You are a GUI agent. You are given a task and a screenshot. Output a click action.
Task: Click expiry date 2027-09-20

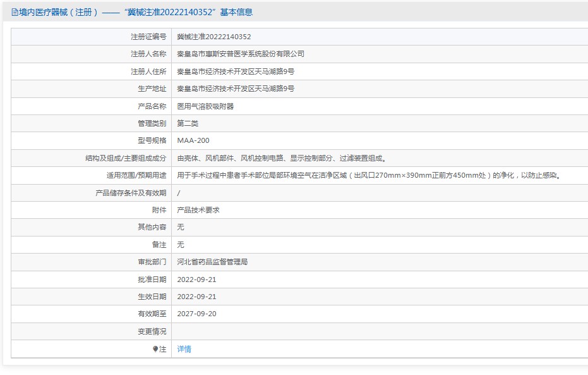pos(196,314)
